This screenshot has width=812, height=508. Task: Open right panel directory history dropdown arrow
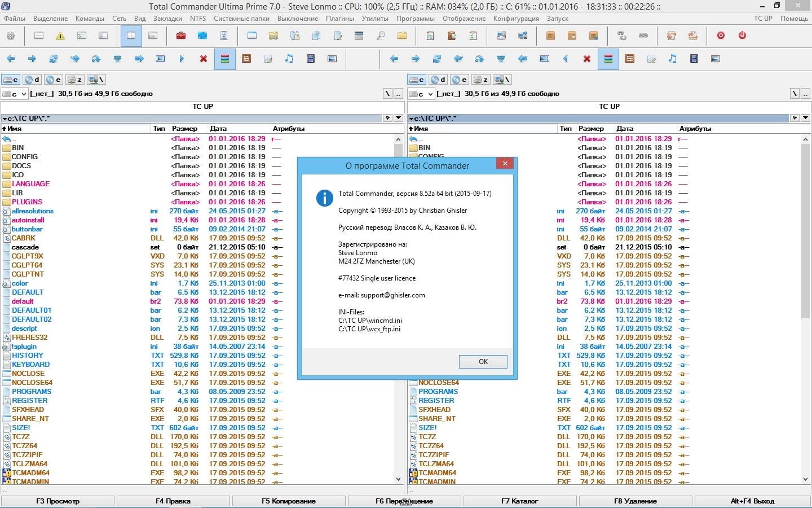805,118
